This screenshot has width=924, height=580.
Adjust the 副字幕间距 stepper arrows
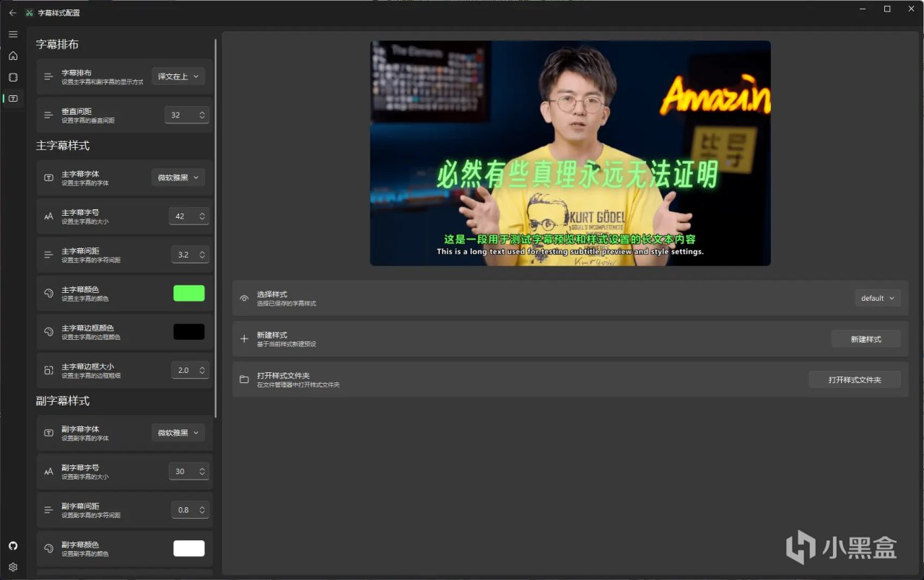point(202,509)
